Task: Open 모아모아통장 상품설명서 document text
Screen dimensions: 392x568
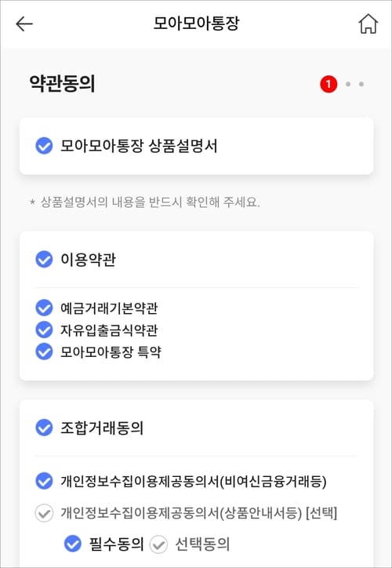Action: pos(139,146)
